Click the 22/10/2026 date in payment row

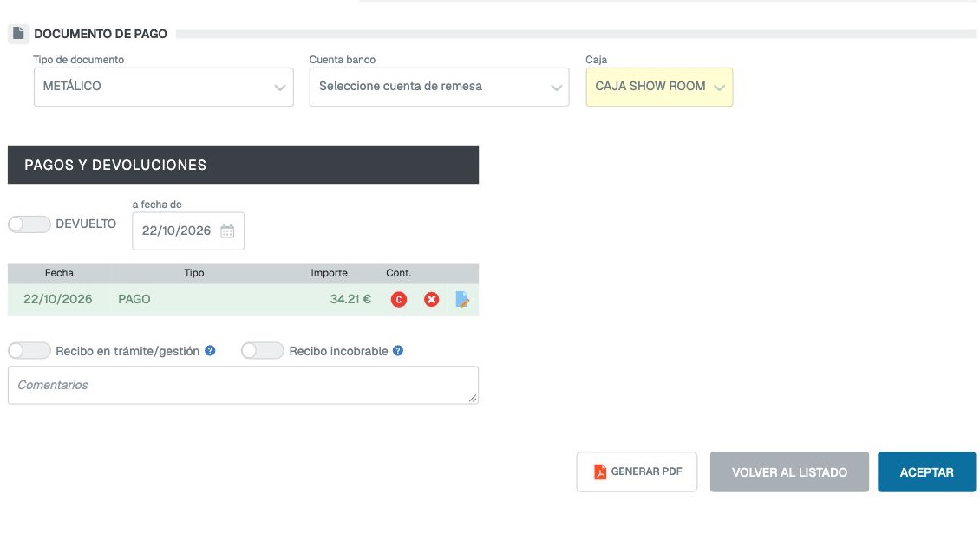point(58,299)
